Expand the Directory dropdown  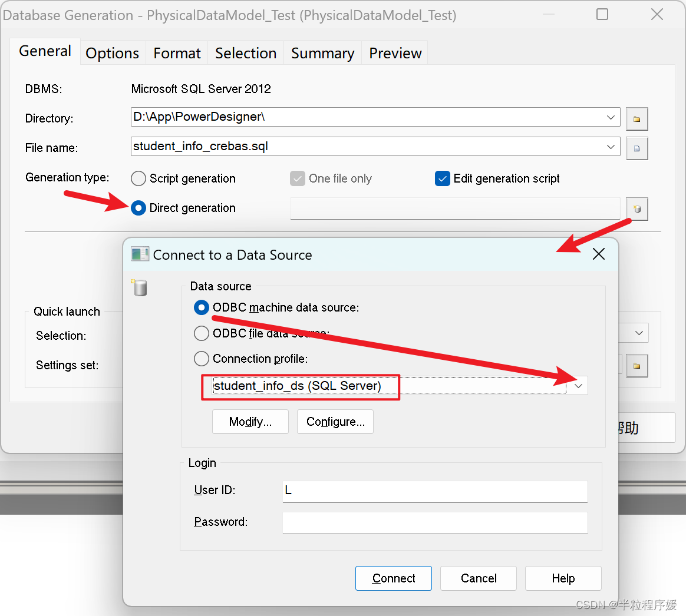click(x=611, y=117)
